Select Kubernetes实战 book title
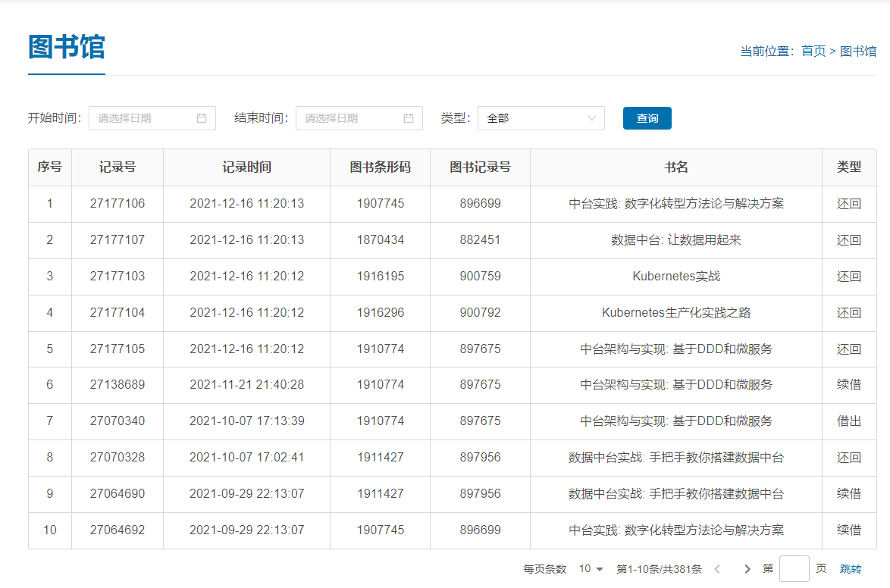Viewport: 890px width, 588px height. click(x=675, y=277)
